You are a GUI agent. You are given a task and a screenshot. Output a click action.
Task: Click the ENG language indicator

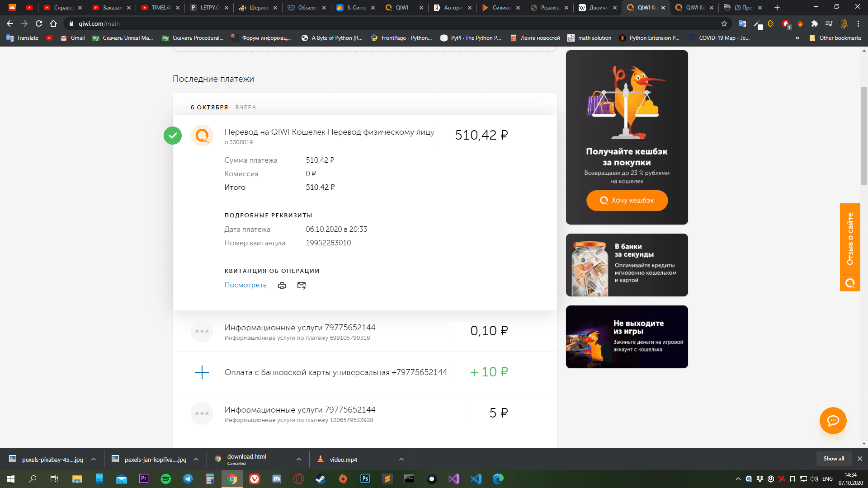click(x=827, y=479)
